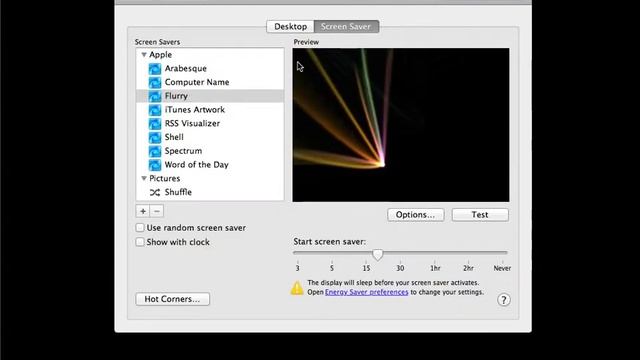Enable Use random screen saver

coord(140,228)
